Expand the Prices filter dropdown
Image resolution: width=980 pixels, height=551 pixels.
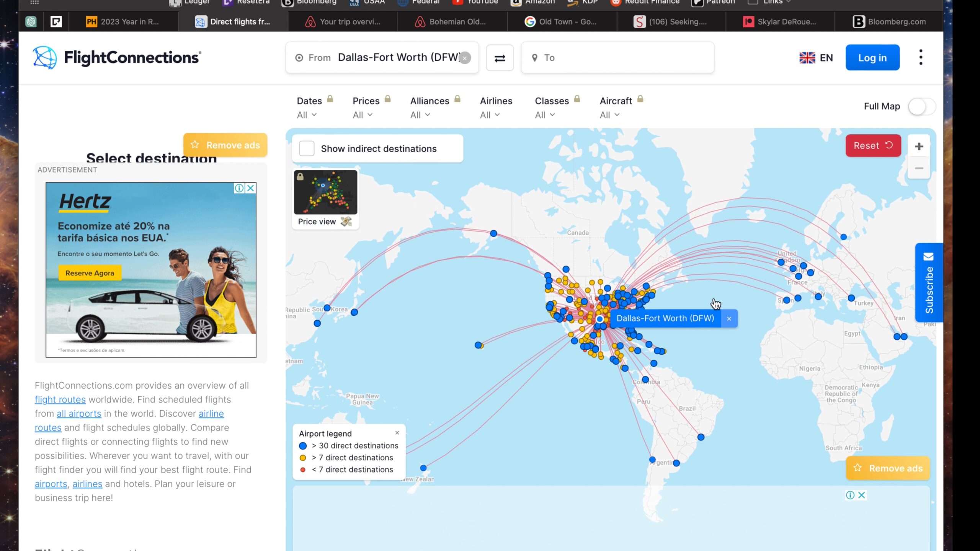coord(363,115)
